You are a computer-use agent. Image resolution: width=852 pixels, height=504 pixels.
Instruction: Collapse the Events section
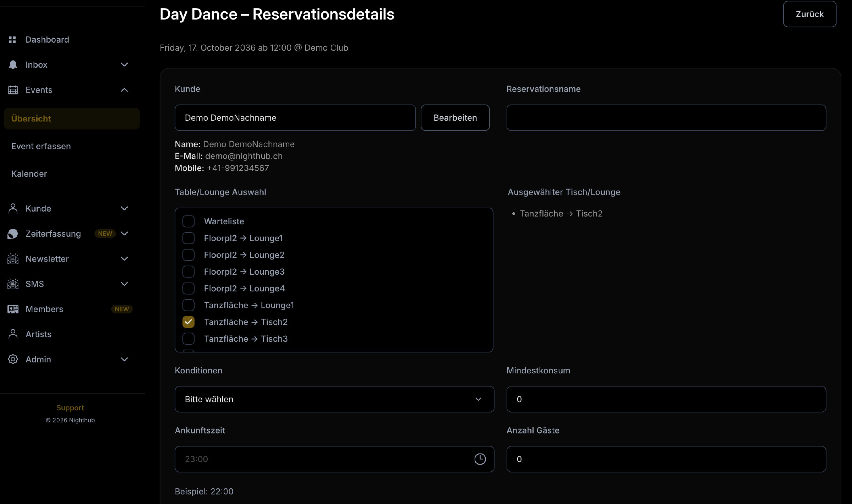(124, 90)
